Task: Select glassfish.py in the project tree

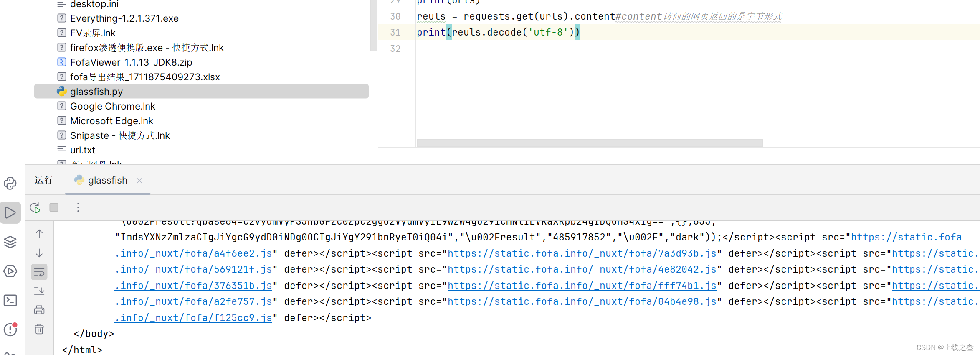Action: click(x=201, y=92)
